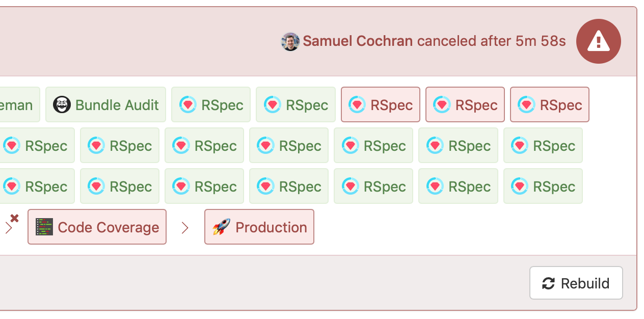Viewport: 644px width, 319px height.
Task: Click the Rebuild button
Action: pos(576,283)
